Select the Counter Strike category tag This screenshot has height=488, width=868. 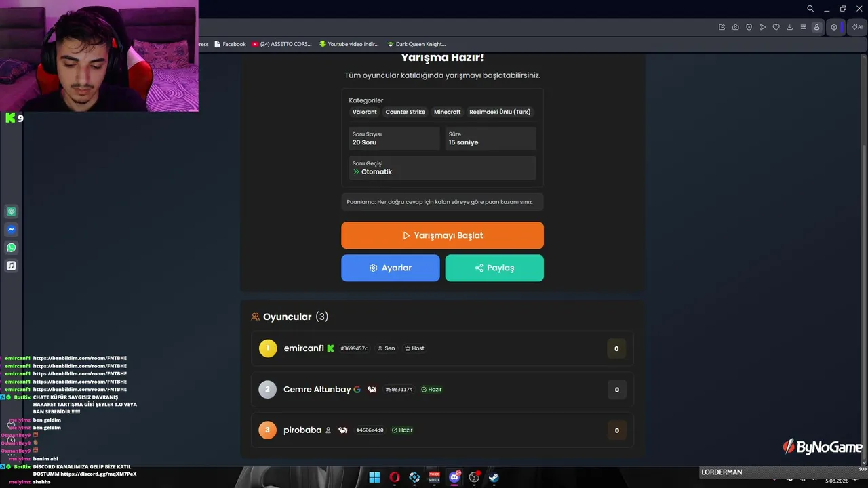[406, 112]
